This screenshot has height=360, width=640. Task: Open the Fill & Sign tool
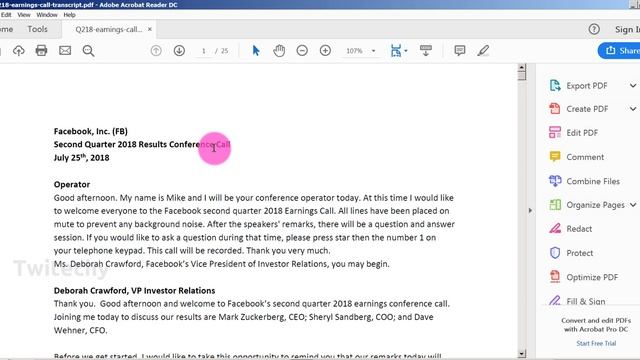coord(585,301)
